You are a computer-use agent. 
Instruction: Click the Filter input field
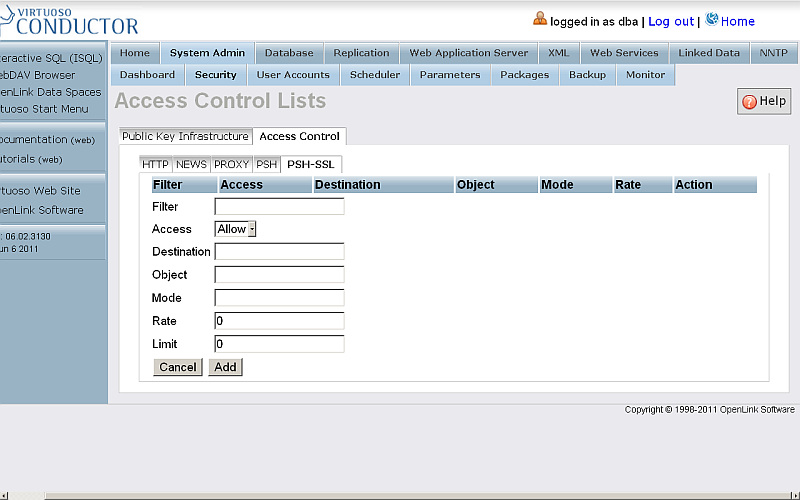coord(279,207)
